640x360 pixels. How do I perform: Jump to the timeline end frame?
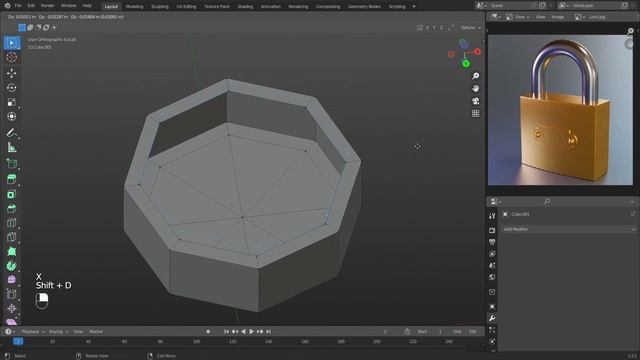268,331
